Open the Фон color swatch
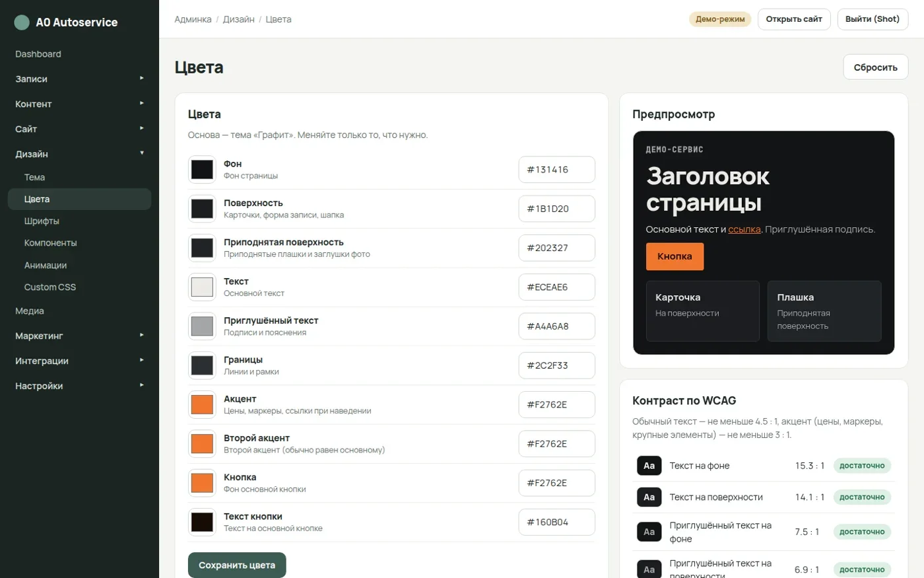The image size is (924, 578). pos(202,170)
